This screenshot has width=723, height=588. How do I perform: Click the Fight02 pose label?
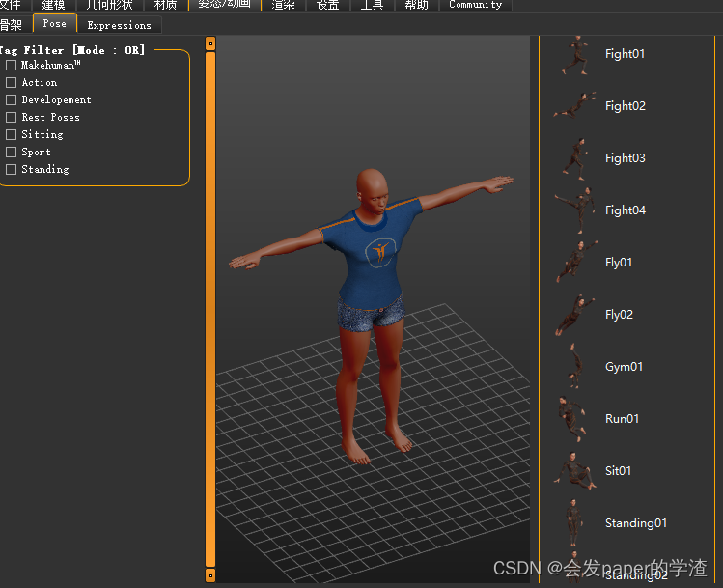(x=626, y=106)
